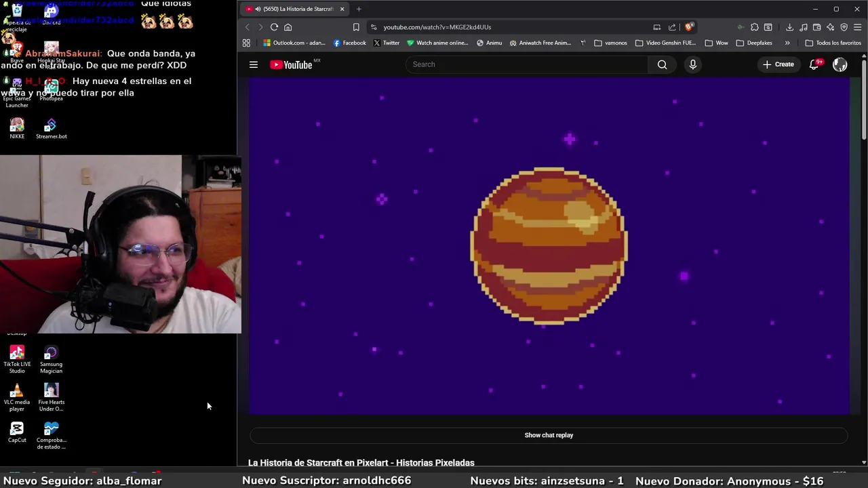Screen dimensions: 868x488
Task: Open the Facebook bookmark
Action: pos(350,43)
